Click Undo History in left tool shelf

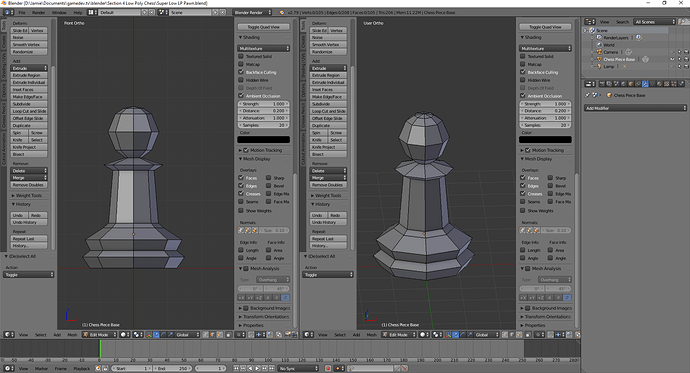[x=29, y=223]
